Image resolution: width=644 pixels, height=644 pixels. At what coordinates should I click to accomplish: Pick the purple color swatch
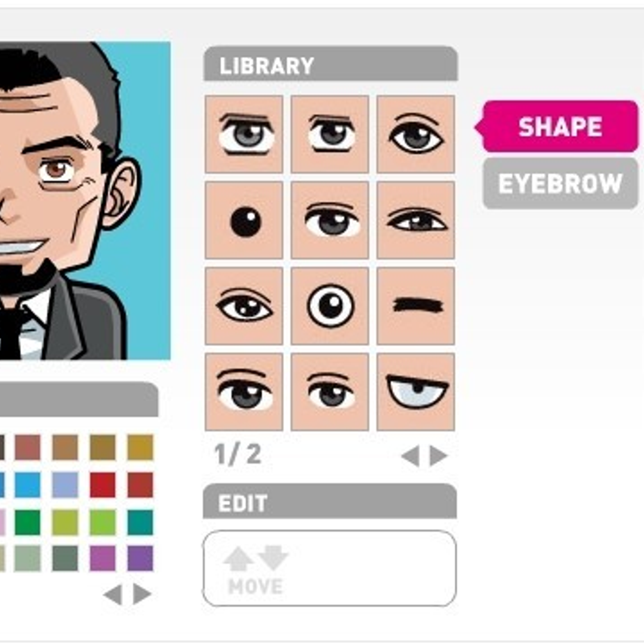tap(140, 558)
